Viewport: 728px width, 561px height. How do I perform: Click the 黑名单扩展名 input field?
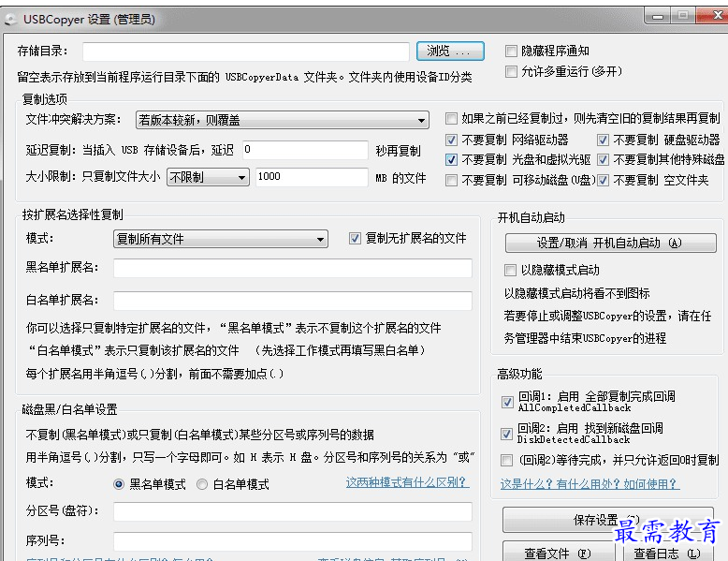click(x=293, y=268)
